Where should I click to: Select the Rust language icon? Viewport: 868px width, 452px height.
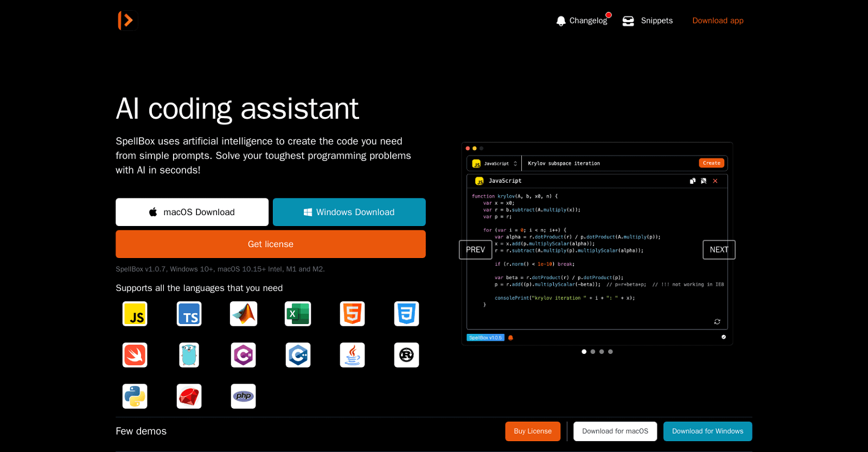[406, 355]
